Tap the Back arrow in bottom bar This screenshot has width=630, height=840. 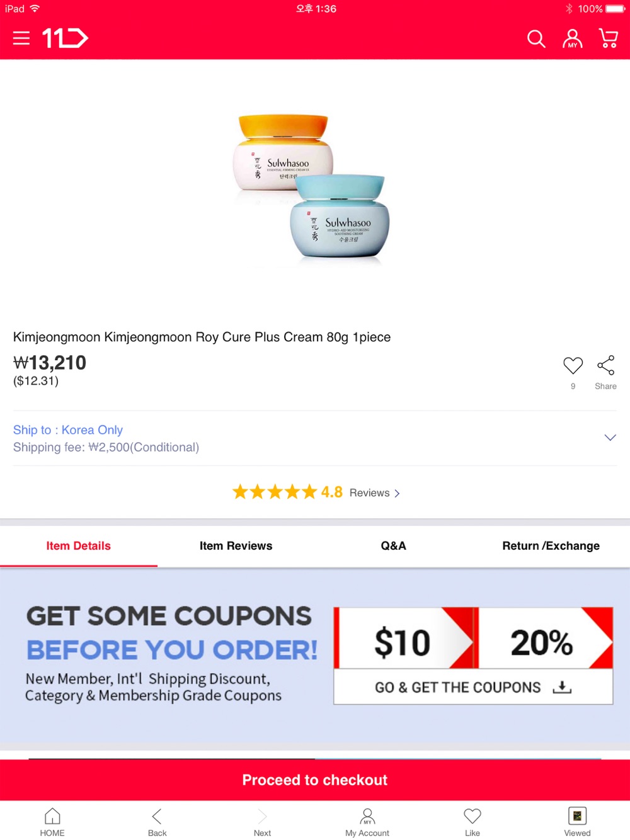point(157,822)
